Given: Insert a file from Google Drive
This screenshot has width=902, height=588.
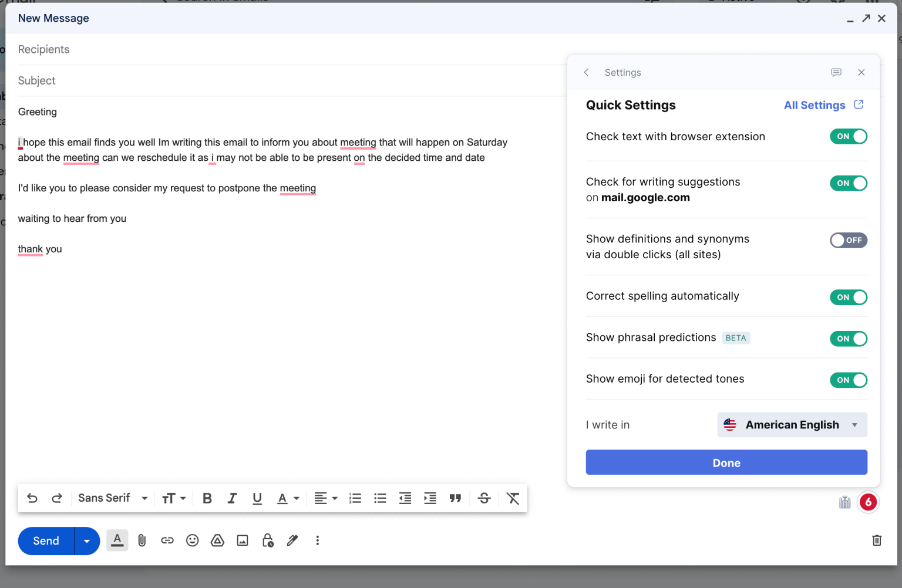Looking at the screenshot, I should pos(217,540).
